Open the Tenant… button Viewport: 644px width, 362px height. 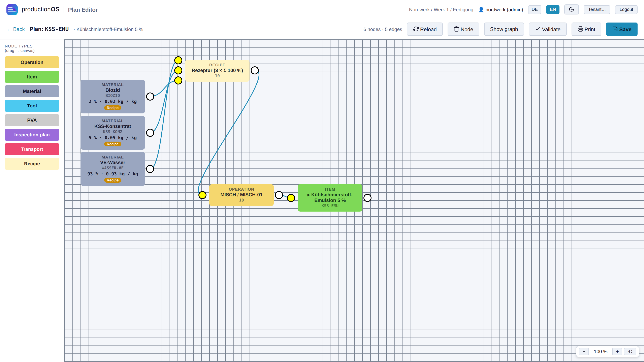point(597,9)
